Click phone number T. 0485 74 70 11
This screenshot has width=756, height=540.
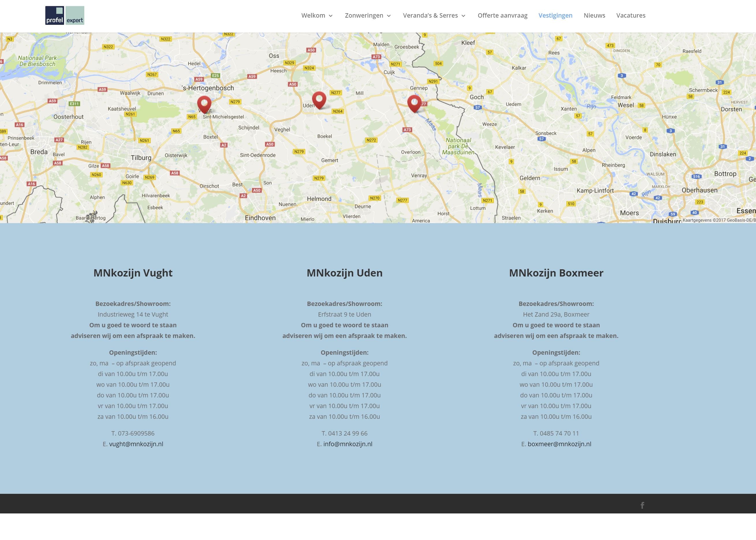(556, 433)
